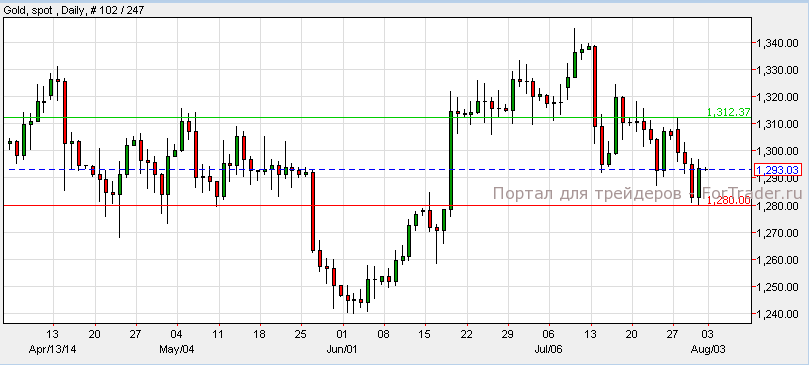Click the Jun/01 date label
The width and height of the screenshot is (809, 365).
tap(343, 349)
